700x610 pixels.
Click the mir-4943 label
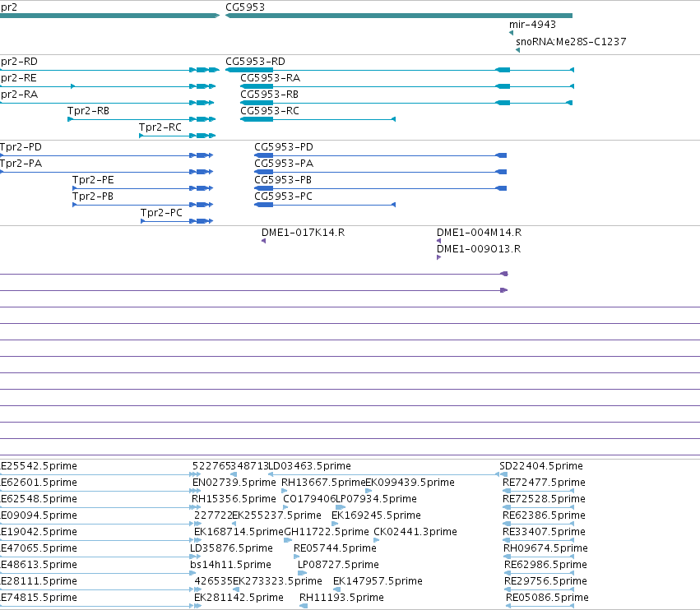pyautogui.click(x=532, y=25)
